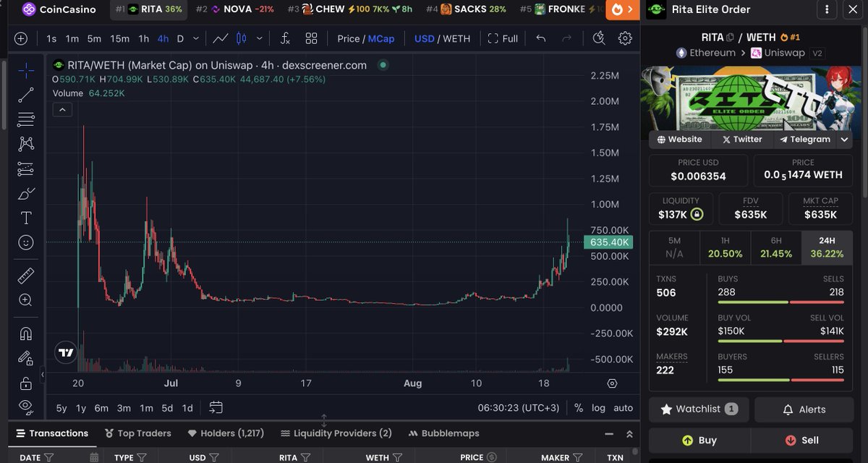
Task: Switch to the Holders tab
Action: coord(226,433)
